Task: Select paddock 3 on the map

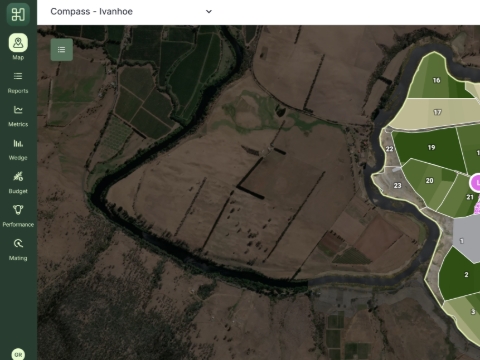Action: pyautogui.click(x=473, y=312)
